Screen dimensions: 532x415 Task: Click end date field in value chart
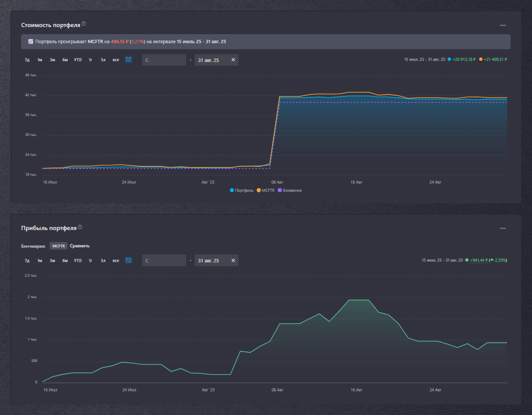pyautogui.click(x=216, y=60)
